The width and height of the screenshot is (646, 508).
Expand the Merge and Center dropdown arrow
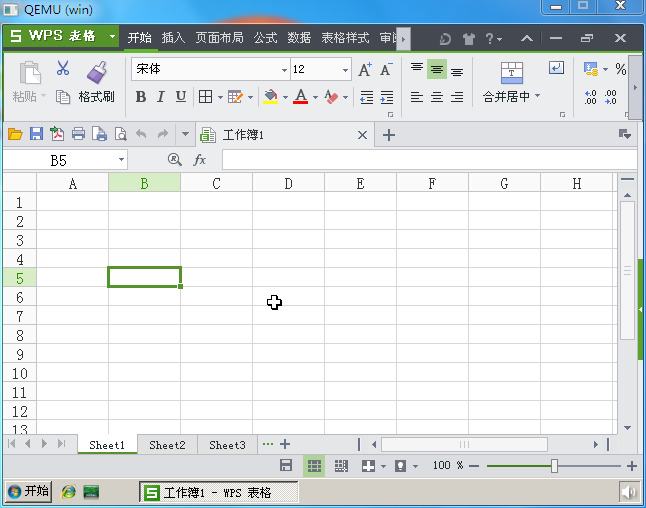coord(538,96)
